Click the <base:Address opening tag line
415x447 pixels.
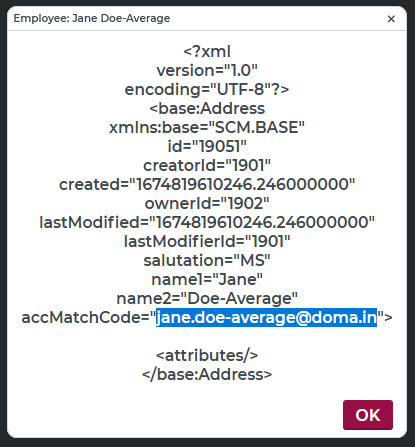207,109
